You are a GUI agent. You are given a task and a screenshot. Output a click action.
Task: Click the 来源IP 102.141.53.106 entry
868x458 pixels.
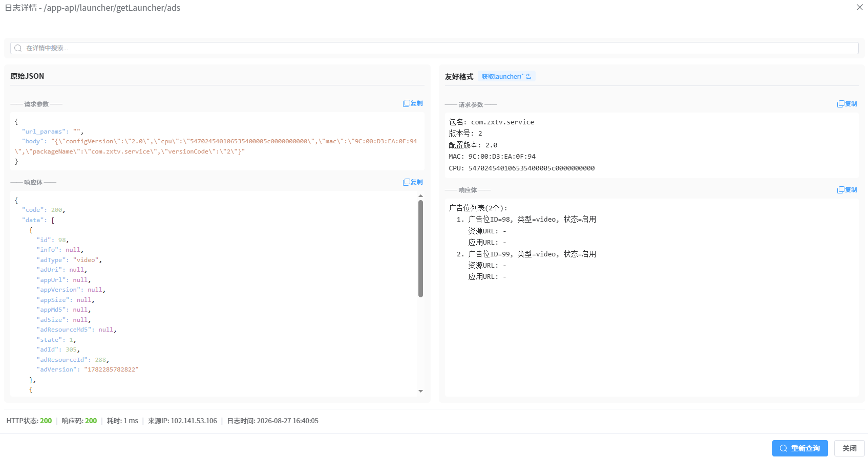[182, 421]
